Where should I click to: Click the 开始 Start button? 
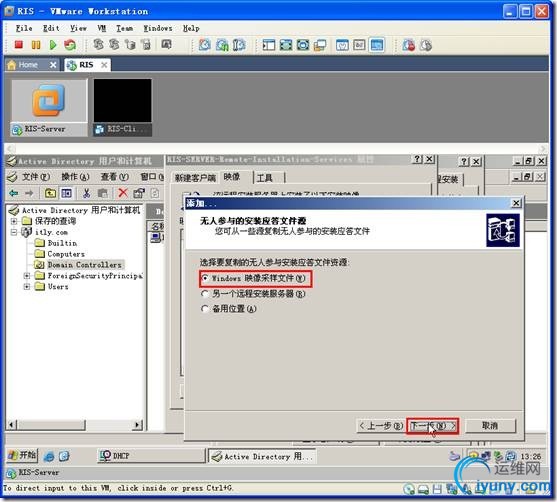[x=22, y=455]
